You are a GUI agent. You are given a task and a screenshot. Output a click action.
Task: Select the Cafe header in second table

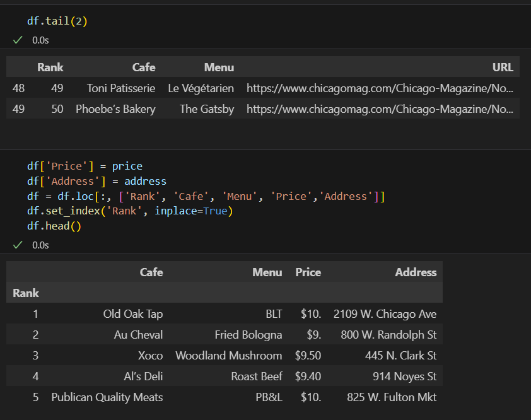coord(151,272)
